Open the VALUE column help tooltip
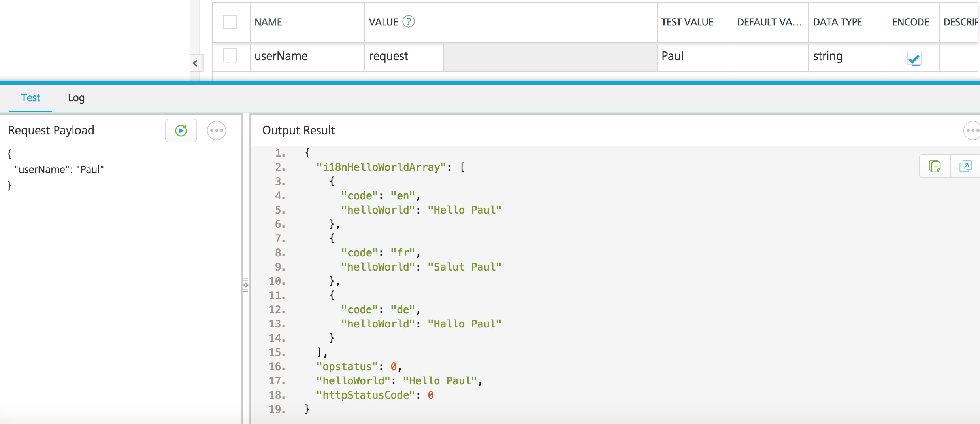Screen dimensions: 980x424 tap(409, 21)
